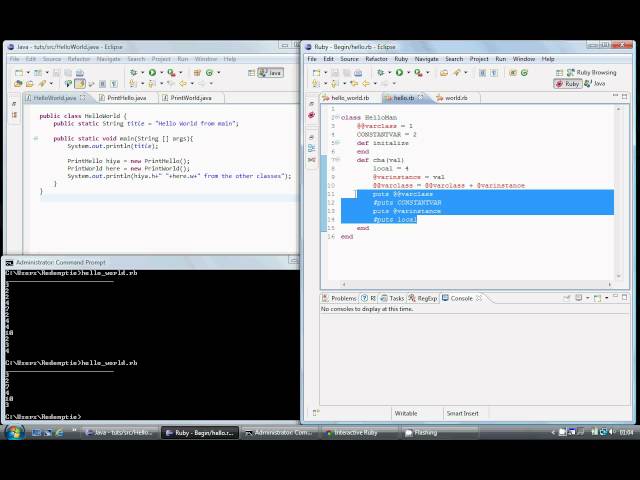
Task: Click the Open folder icon in Ruby Eclipse toolbar
Action: pos(444,73)
